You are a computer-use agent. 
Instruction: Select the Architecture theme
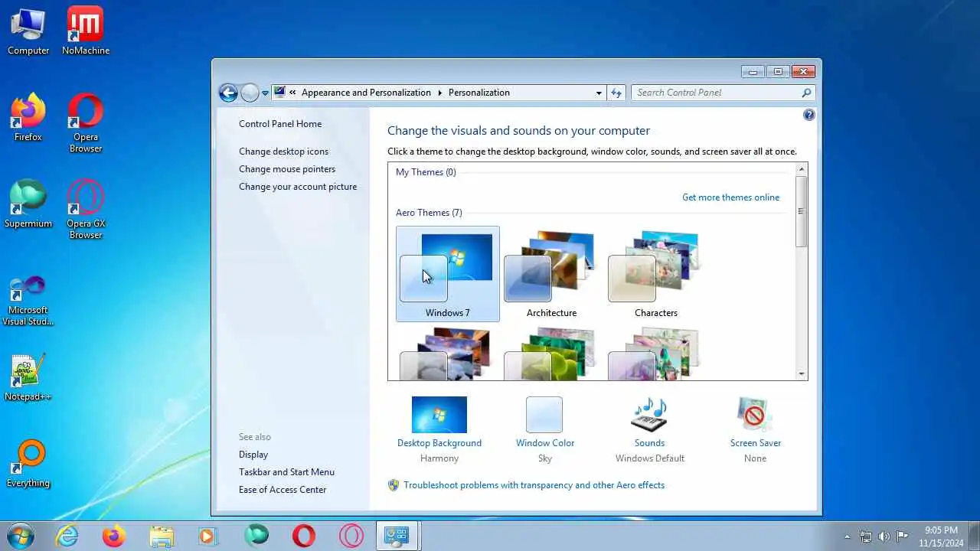point(551,274)
